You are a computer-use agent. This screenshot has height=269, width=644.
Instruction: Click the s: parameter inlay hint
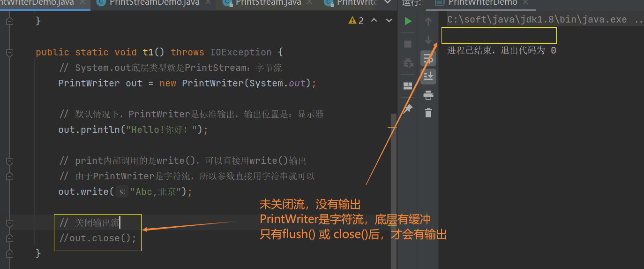122,192
